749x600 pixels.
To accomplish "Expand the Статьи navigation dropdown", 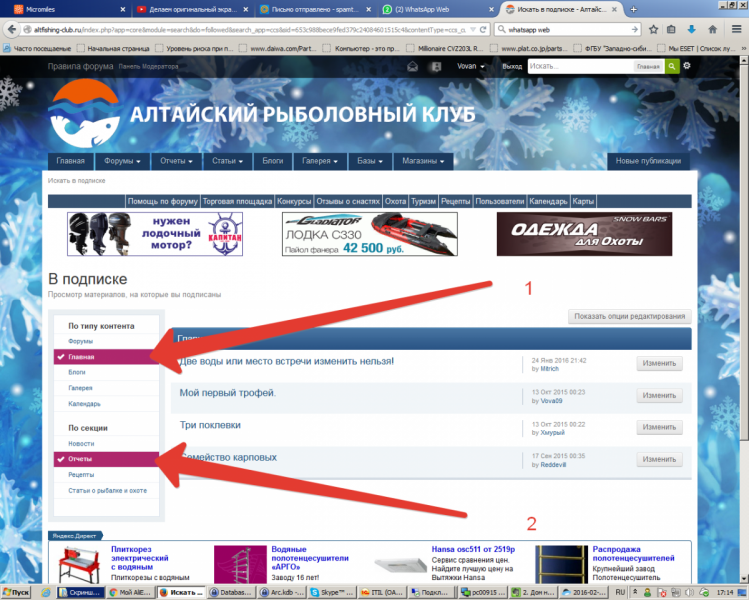I will point(227,161).
